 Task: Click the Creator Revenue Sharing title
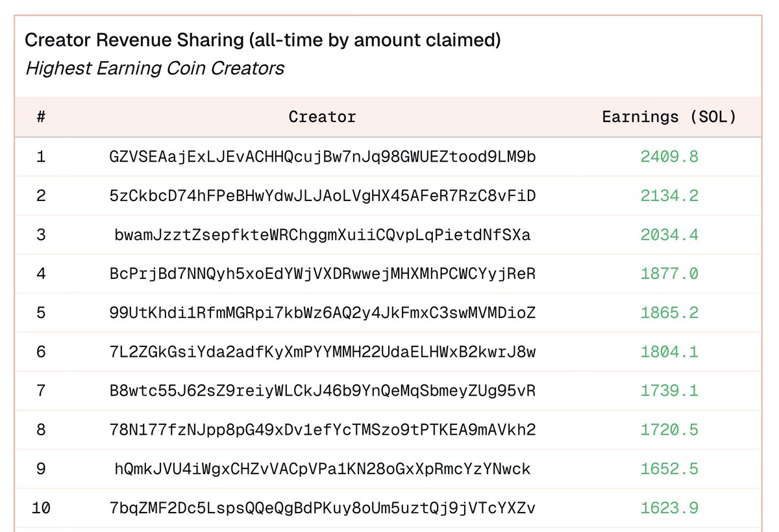click(x=262, y=41)
